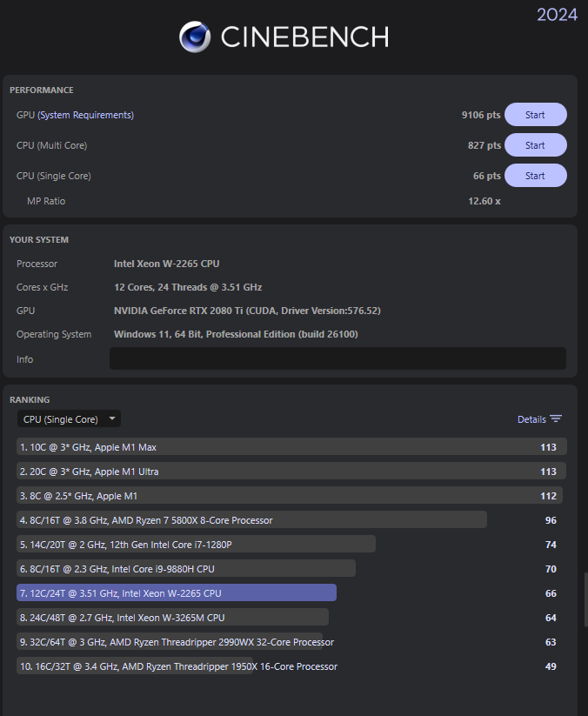
Task: Click the GPU score 9106 pts
Action: pos(481,115)
